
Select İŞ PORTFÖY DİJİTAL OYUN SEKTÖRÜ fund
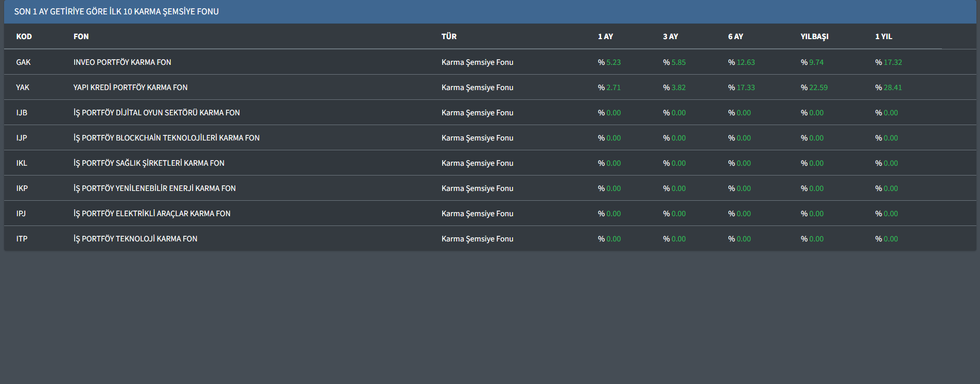(x=156, y=113)
